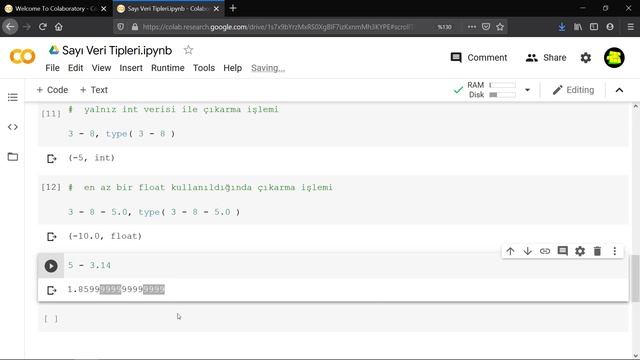Click output icon beside 1.8599 result

pyautogui.click(x=51, y=290)
